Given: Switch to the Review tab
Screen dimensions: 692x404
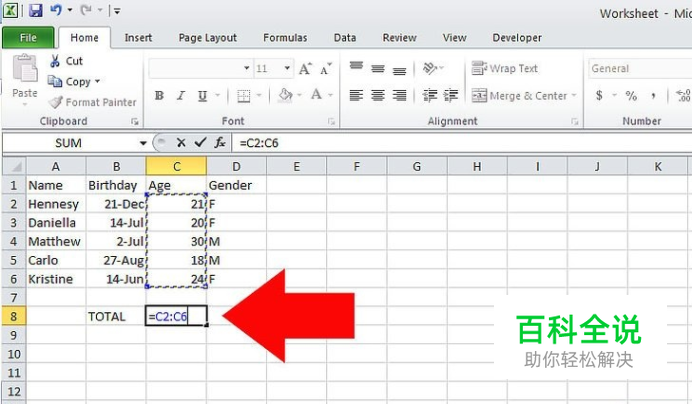Looking at the screenshot, I should pyautogui.click(x=399, y=38).
